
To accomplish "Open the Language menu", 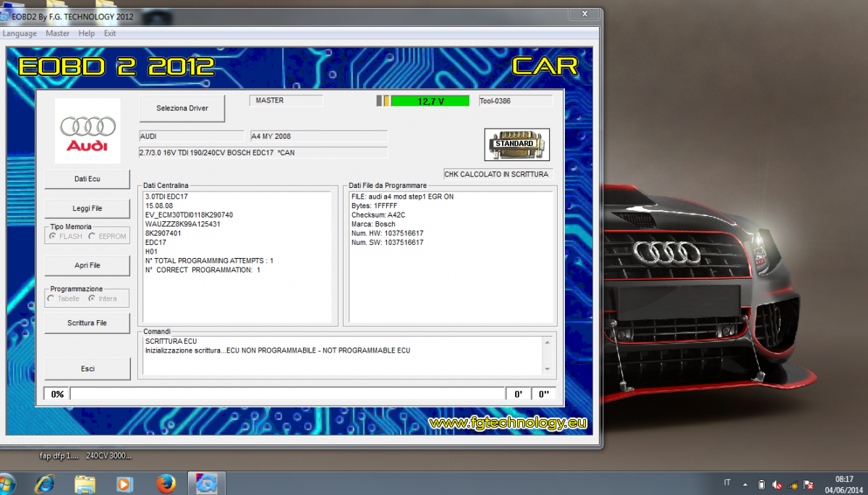I will [20, 33].
